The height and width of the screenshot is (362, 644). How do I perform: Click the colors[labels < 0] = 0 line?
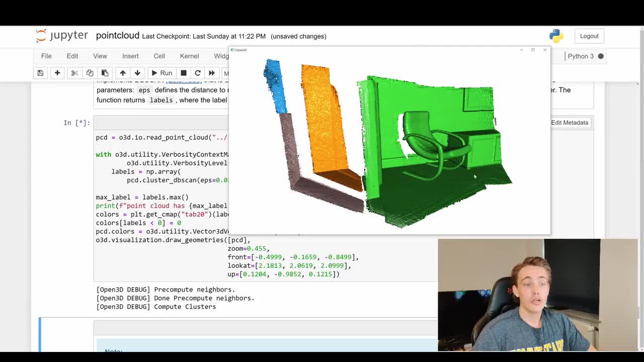[138, 223]
